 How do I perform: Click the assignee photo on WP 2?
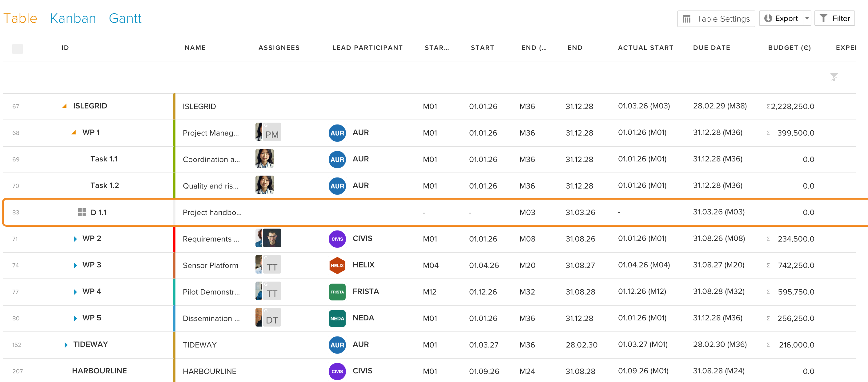(x=271, y=238)
